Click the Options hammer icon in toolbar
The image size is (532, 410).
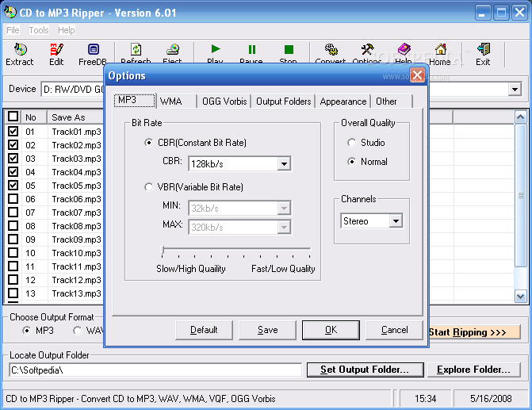pos(367,49)
